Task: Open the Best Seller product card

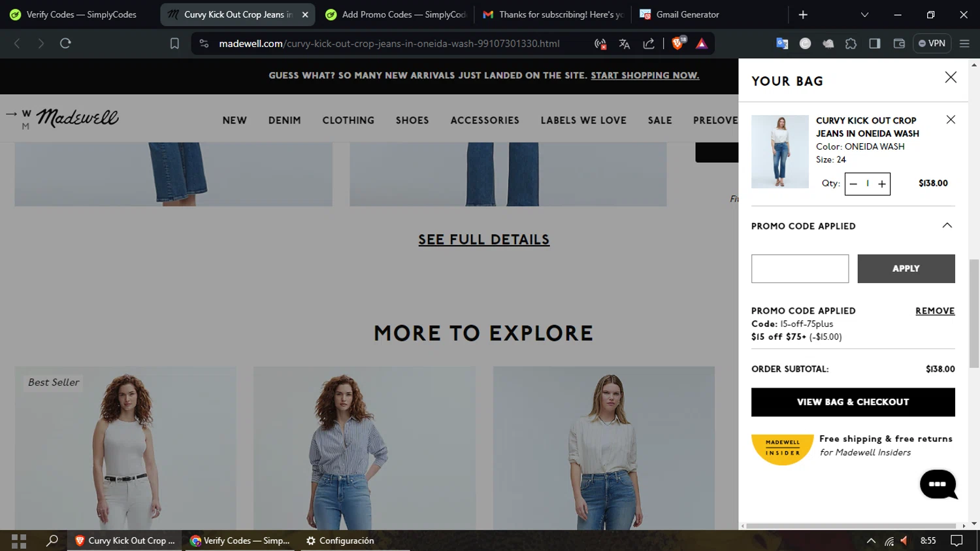Action: pyautogui.click(x=125, y=448)
